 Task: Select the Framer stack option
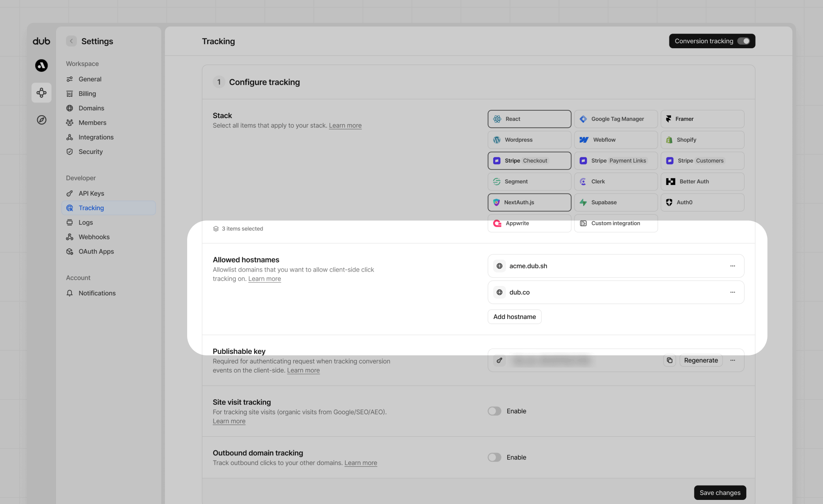click(702, 119)
